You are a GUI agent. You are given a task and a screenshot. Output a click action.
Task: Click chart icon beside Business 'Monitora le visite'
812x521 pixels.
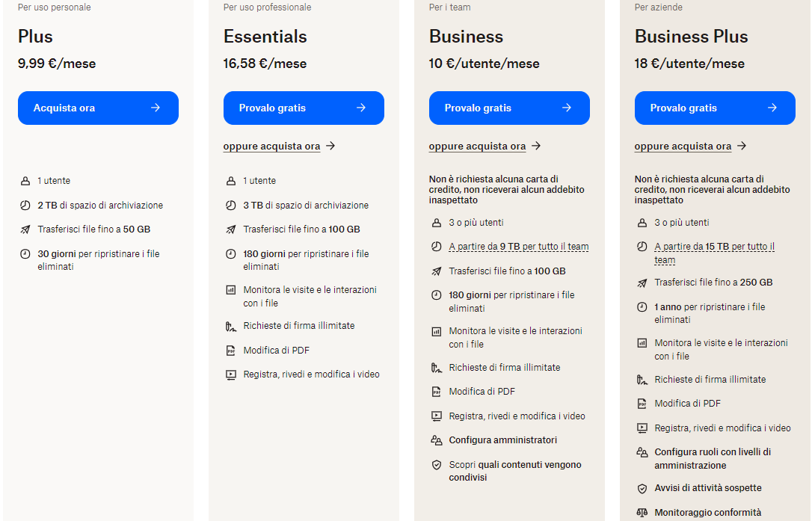coord(437,331)
